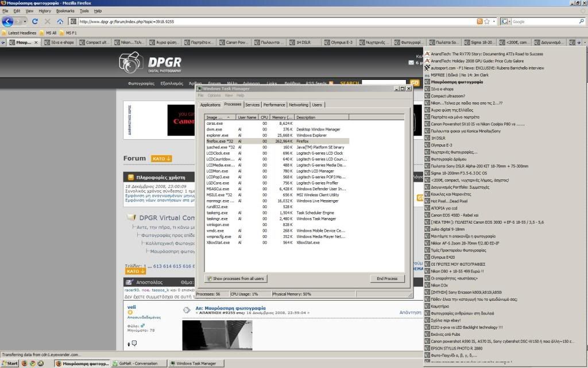The height and width of the screenshot is (368, 588).
Task: Open the list-all-tabs dropdown arrow
Action: pos(584,43)
